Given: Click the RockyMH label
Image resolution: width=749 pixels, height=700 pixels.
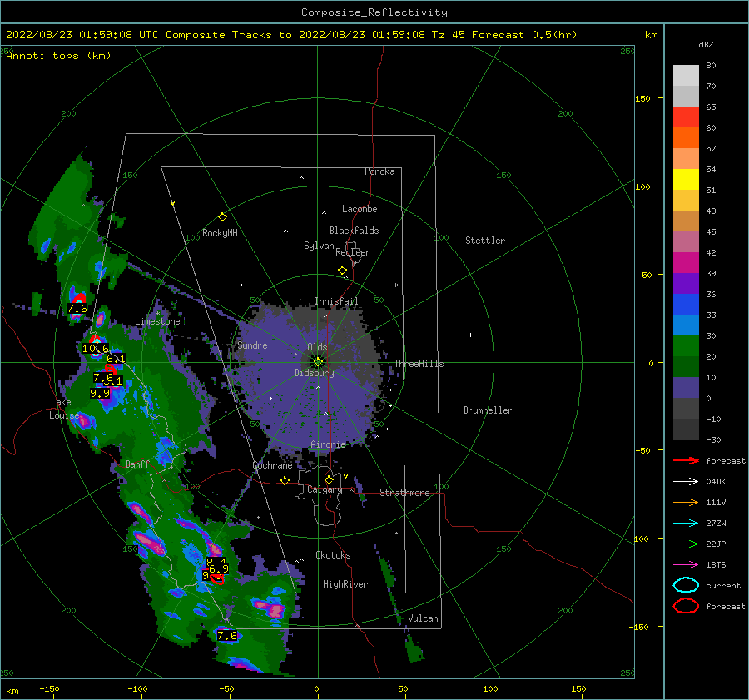Looking at the screenshot, I should pos(220,233).
